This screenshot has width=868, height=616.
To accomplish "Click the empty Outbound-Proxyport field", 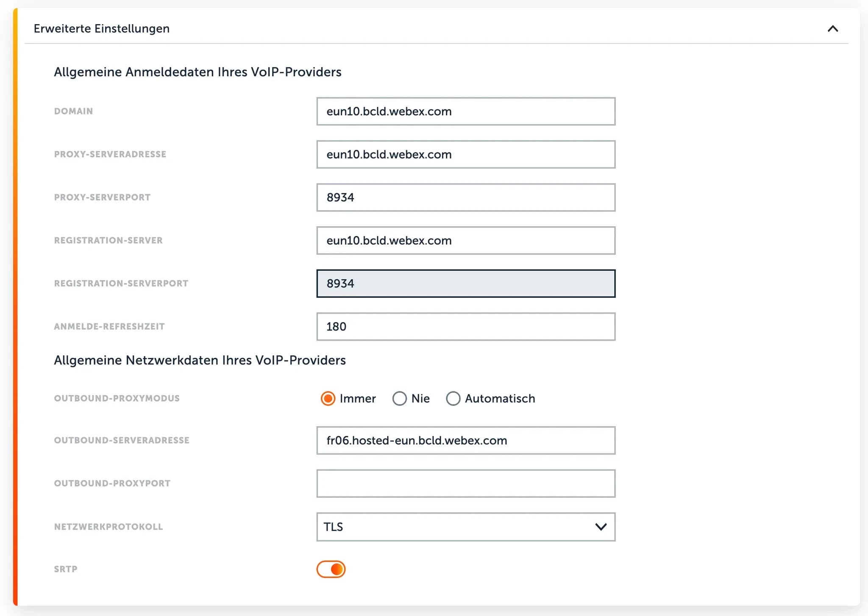I will point(465,483).
